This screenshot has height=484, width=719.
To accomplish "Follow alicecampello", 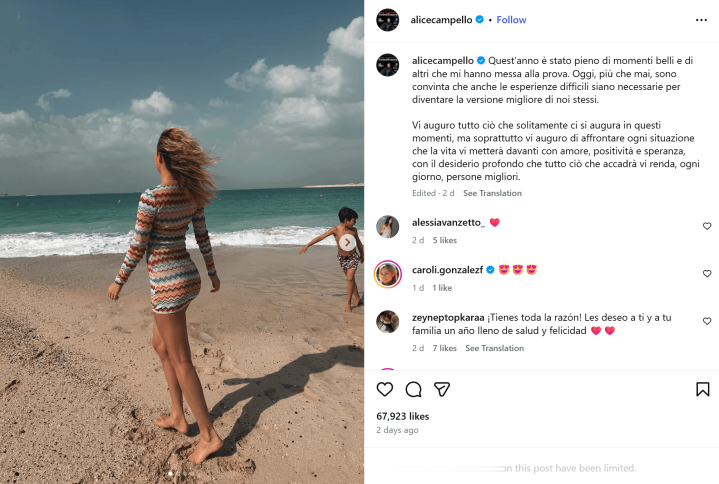I will pyautogui.click(x=511, y=20).
